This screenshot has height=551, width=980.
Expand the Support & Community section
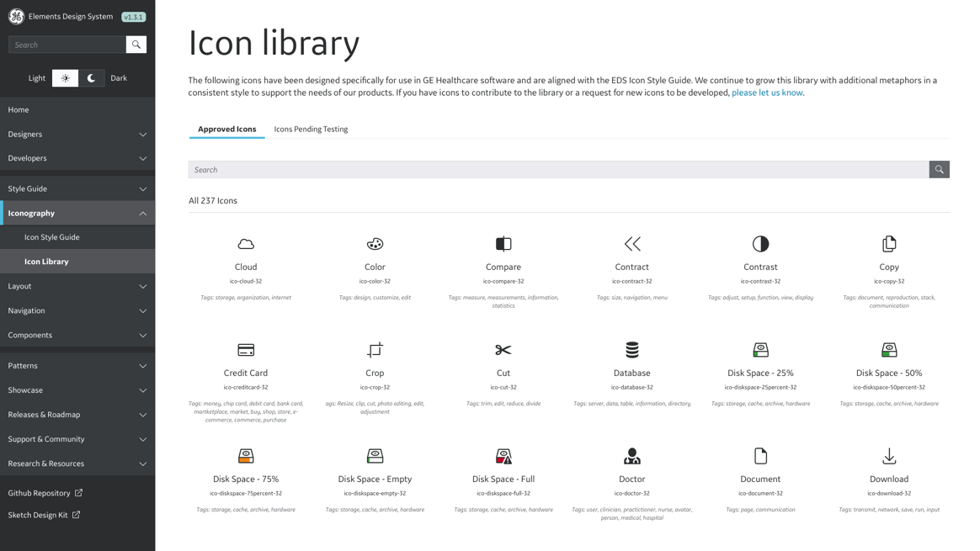coord(77,439)
